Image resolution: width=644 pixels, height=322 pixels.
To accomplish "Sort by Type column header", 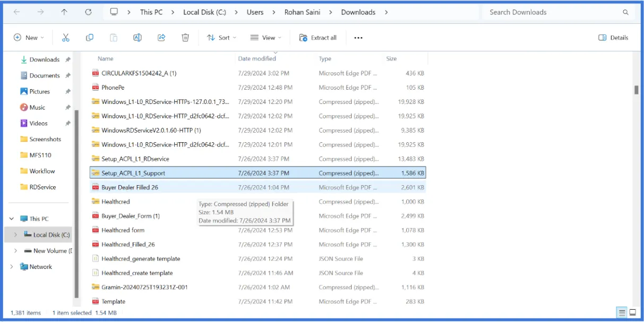I will click(x=325, y=59).
